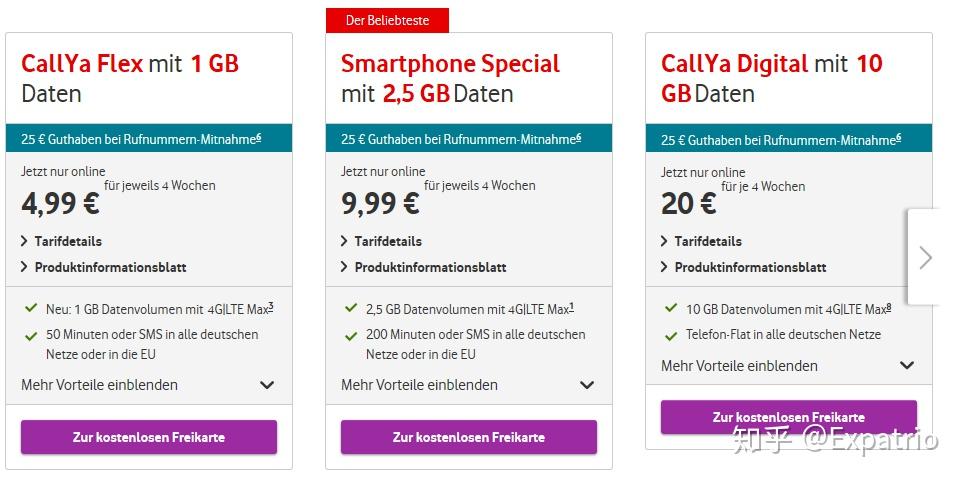Click footnote 3 next to 1 GB Datenvolumen
This screenshot has height=483, width=964.
click(x=270, y=306)
